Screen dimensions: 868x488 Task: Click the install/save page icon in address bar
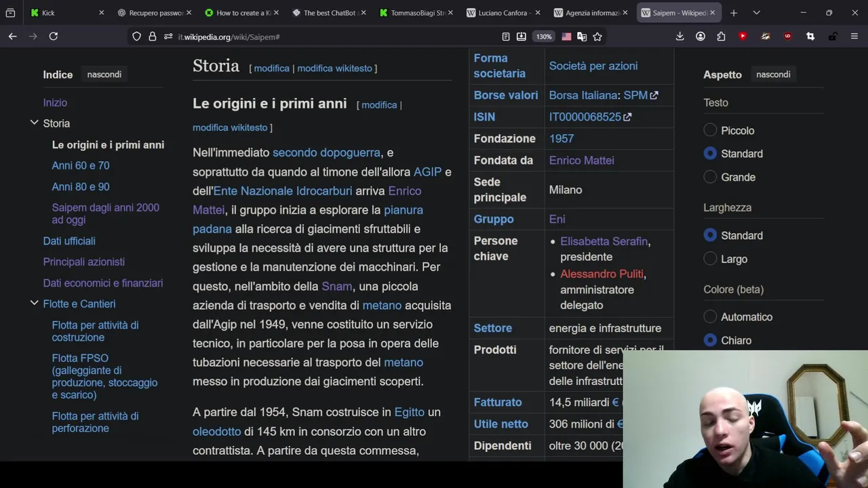point(521,37)
